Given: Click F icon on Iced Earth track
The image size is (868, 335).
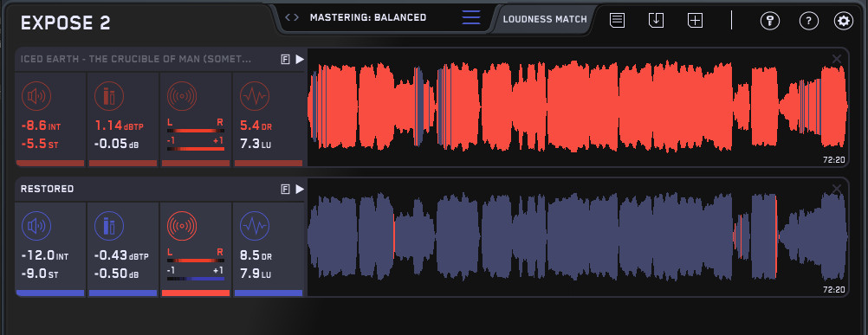Looking at the screenshot, I should click(286, 60).
